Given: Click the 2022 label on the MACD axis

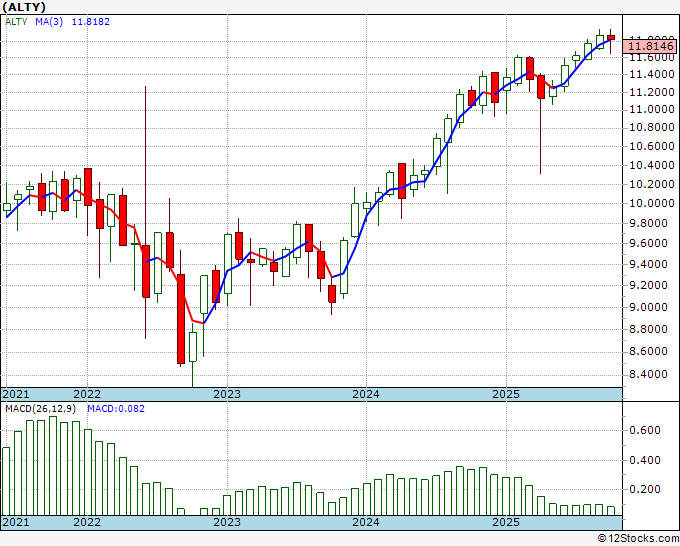Looking at the screenshot, I should click(87, 522).
